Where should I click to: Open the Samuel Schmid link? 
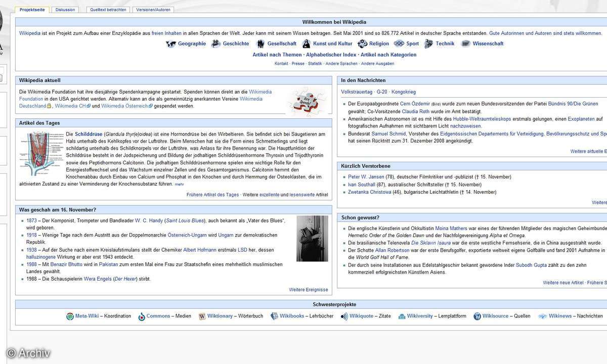387,134
